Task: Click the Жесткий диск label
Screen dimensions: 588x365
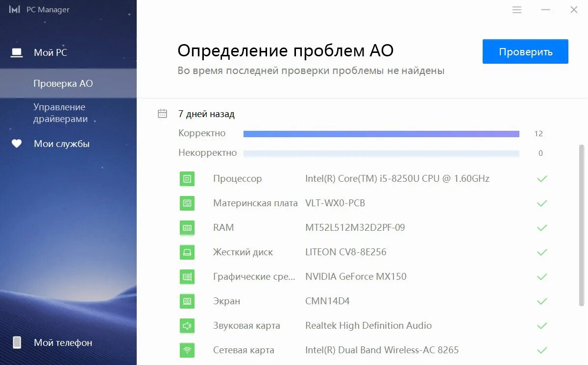Action: click(x=243, y=252)
